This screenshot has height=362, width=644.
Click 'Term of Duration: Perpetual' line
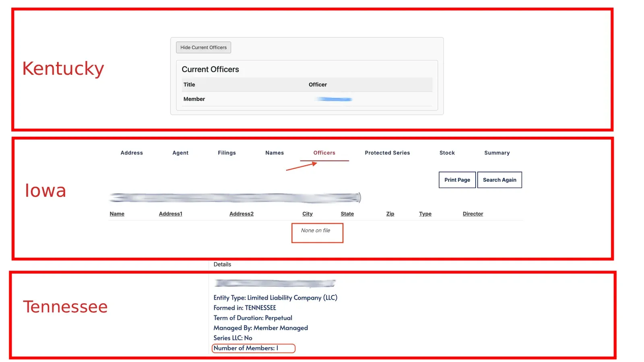(x=253, y=318)
